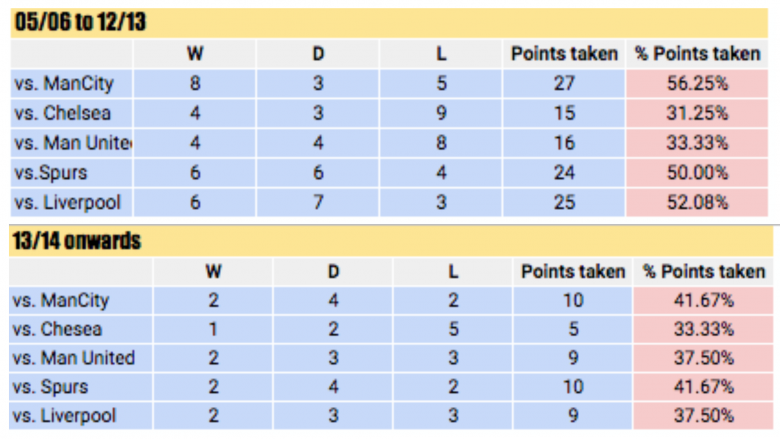Click Liverpool's draws value 7
This screenshot has height=439, width=780.
318,203
